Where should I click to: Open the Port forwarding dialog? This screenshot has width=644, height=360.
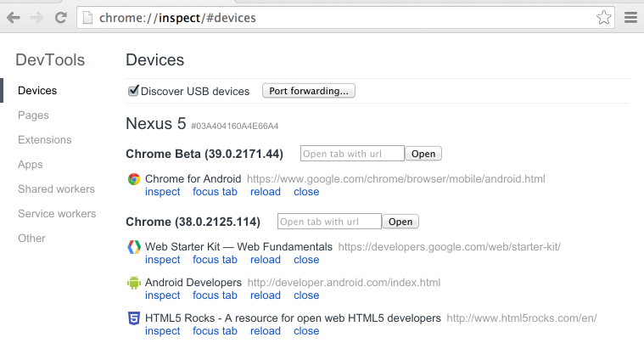(309, 91)
